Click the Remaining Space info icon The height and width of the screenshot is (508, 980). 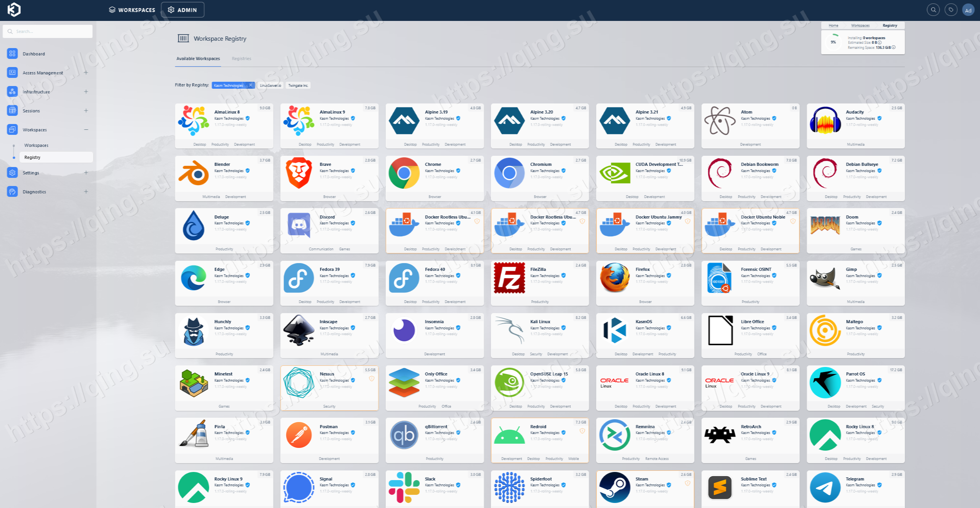click(x=894, y=48)
